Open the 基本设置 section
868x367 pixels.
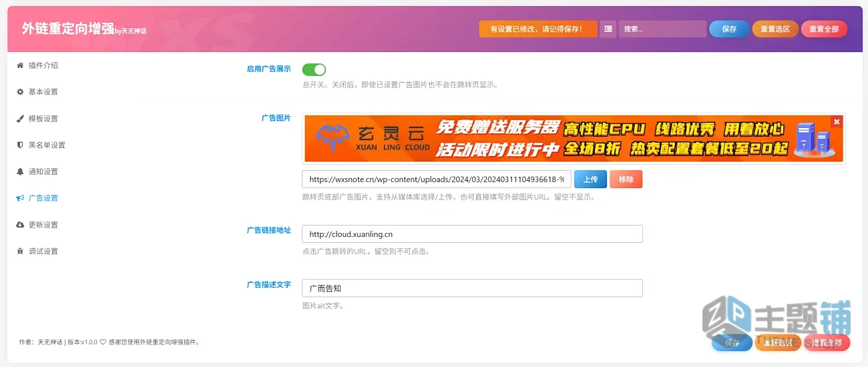[43, 92]
